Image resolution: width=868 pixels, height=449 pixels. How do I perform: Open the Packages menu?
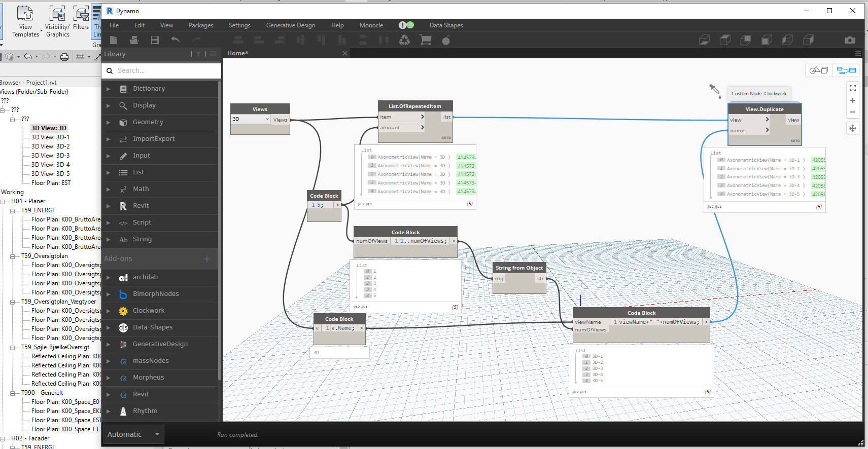201,25
